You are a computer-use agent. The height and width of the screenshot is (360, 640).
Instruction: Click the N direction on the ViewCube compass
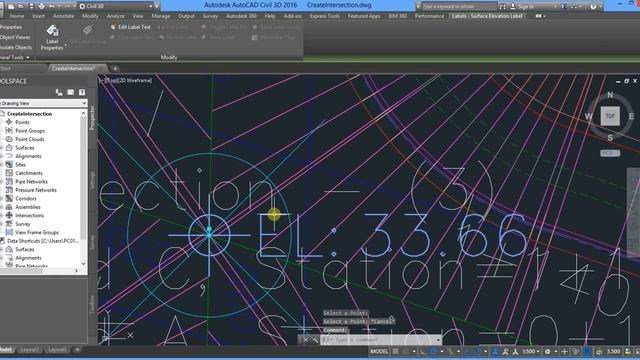(610, 95)
